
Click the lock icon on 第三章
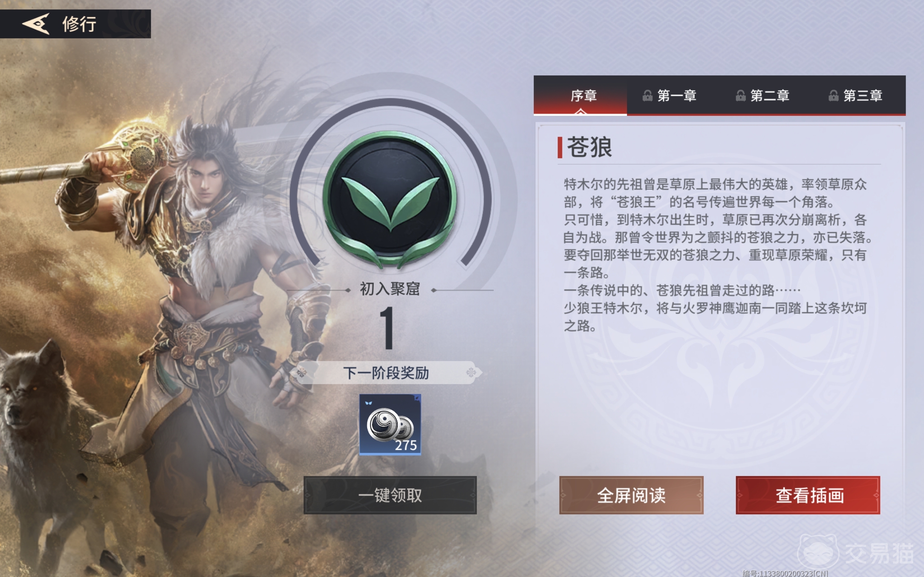(833, 96)
